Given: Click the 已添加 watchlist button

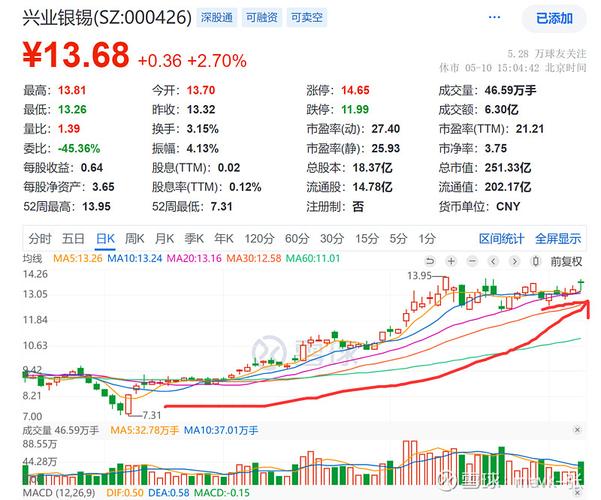Looking at the screenshot, I should click(x=554, y=18).
